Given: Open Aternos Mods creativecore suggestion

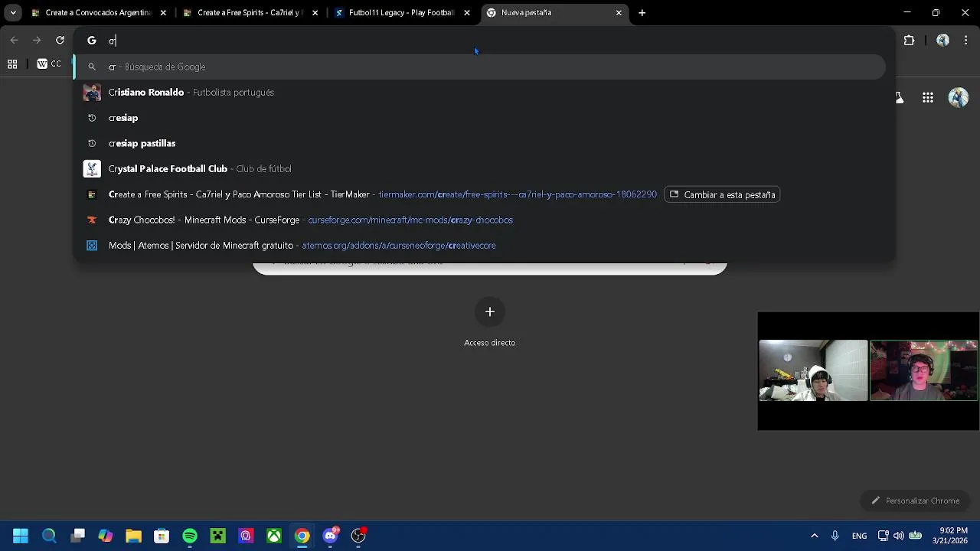Looking at the screenshot, I should (x=479, y=246).
